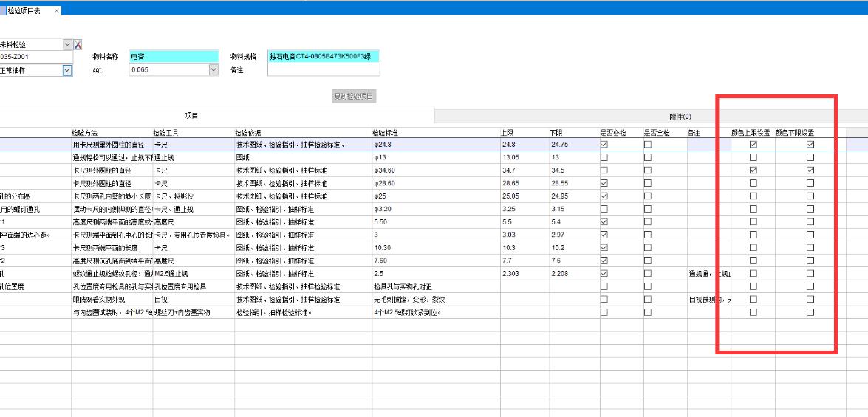Screen dimensions: 868x417
Task: Click the 物料名称 field showing 电容
Action: (x=174, y=56)
